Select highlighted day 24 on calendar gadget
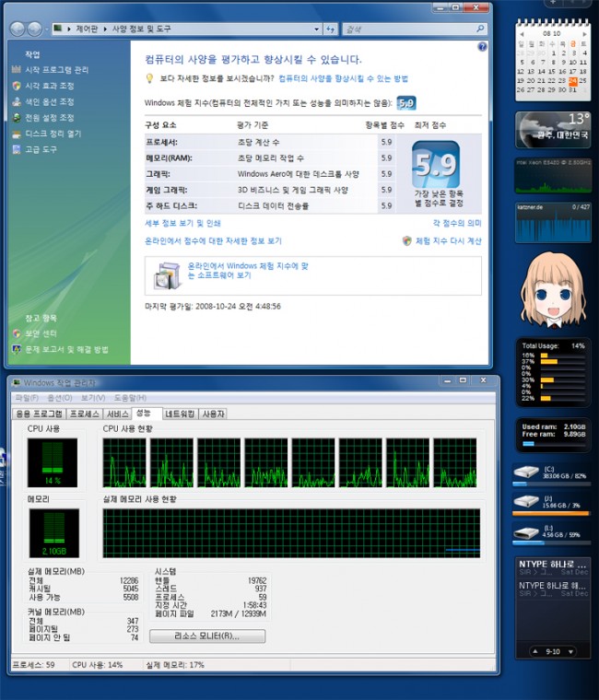The image size is (599, 700). pos(573,81)
